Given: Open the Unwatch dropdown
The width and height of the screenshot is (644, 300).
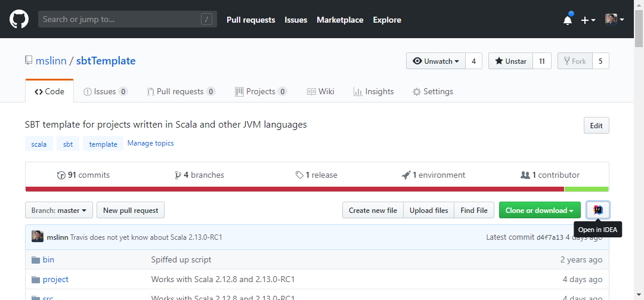Looking at the screenshot, I should (x=436, y=61).
